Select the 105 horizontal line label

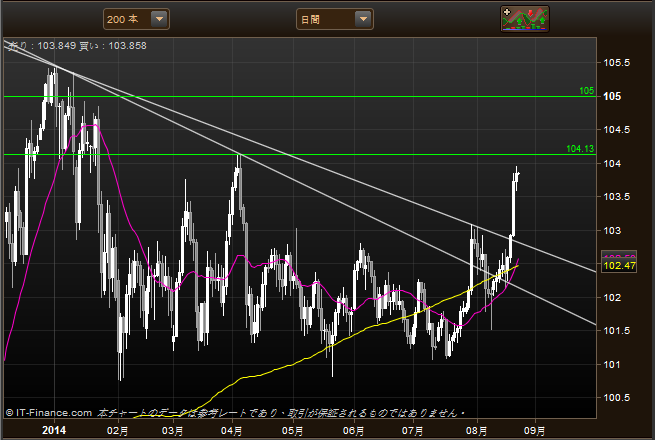[586, 91]
